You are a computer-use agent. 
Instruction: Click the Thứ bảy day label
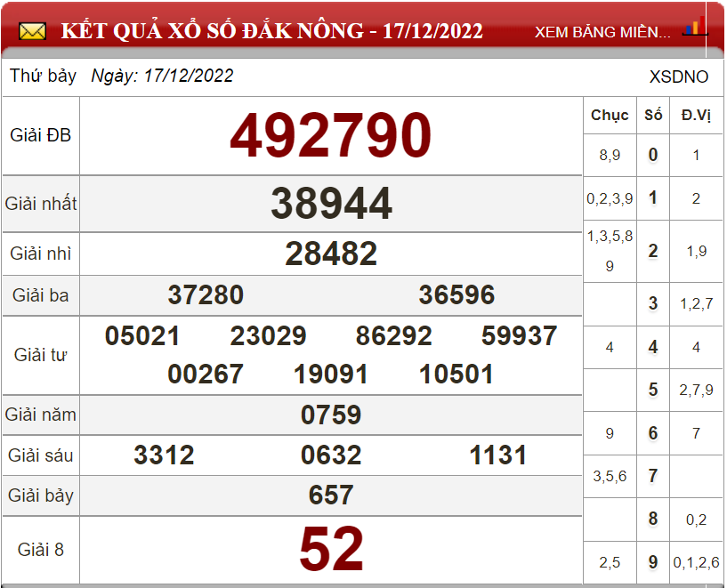click(x=43, y=77)
